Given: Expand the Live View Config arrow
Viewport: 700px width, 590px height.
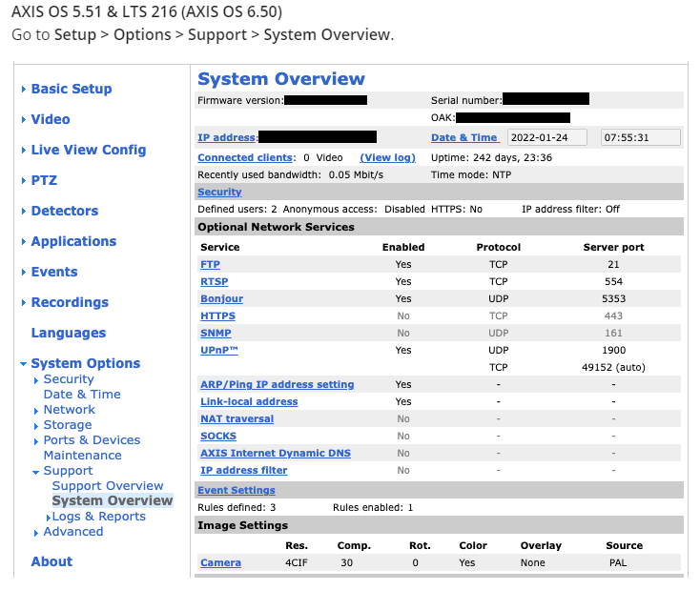Looking at the screenshot, I should click(24, 151).
